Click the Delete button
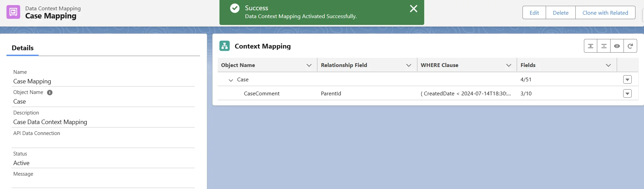 (560, 13)
